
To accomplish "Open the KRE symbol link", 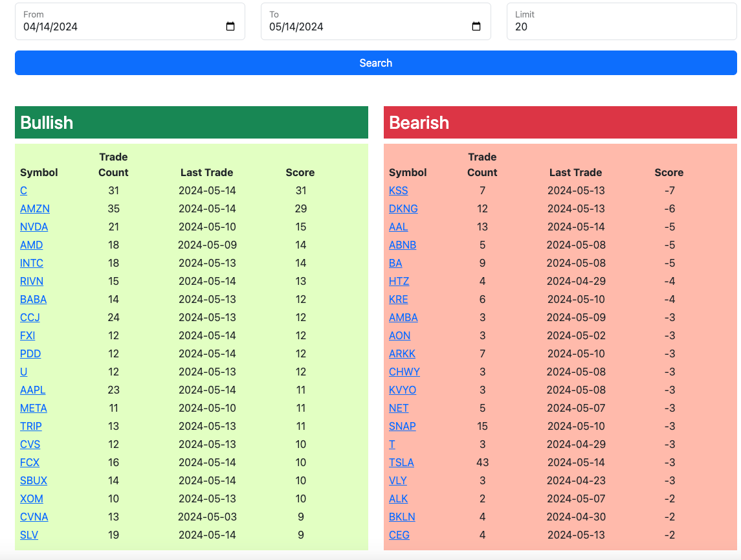I will (x=399, y=300).
